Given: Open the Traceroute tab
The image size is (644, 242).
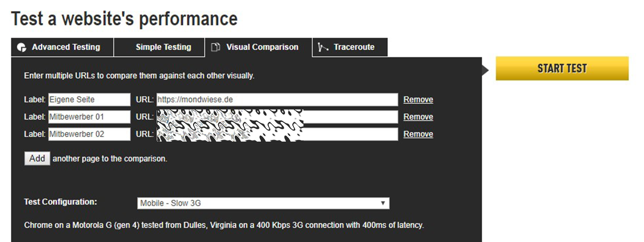Looking at the screenshot, I should tap(350, 47).
